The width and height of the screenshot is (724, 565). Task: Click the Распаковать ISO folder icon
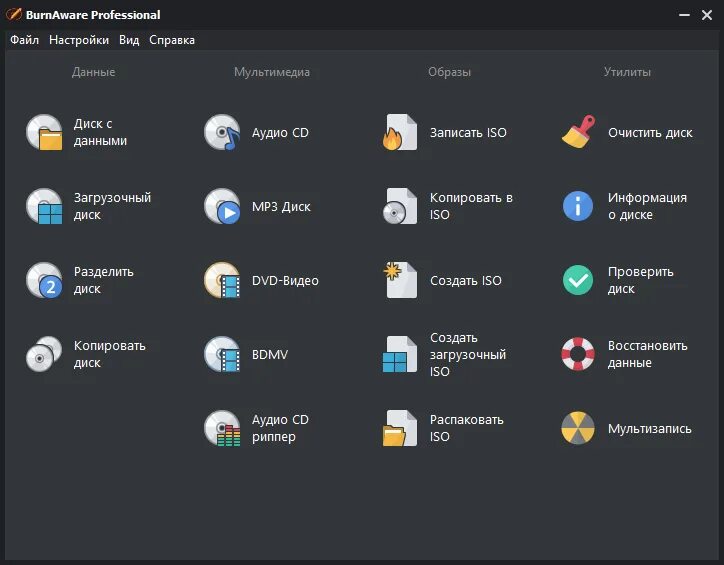[x=400, y=428]
